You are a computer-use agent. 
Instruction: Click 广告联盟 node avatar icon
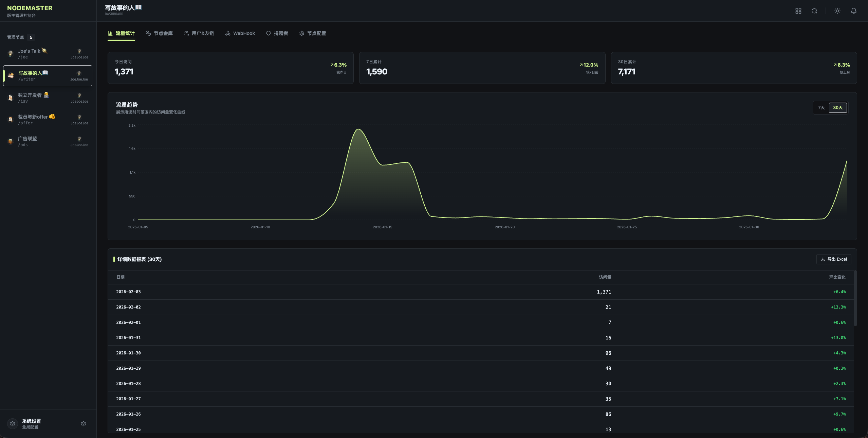coord(11,141)
